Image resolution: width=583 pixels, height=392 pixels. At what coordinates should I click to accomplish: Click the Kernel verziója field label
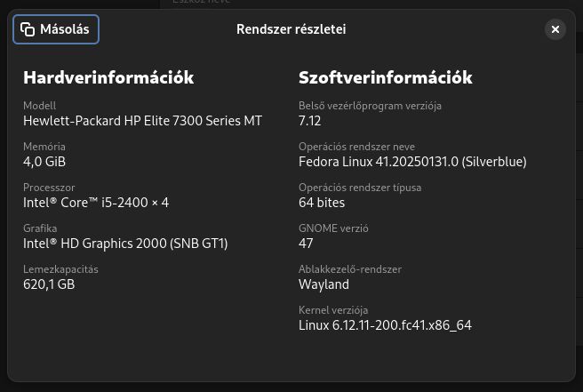pyautogui.click(x=333, y=310)
